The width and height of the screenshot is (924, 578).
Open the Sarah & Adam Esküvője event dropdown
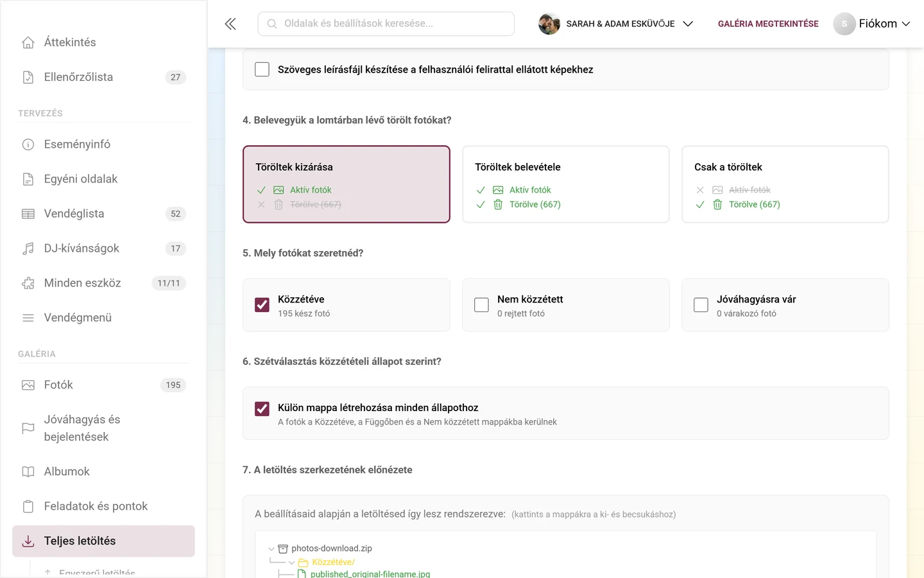(616, 24)
